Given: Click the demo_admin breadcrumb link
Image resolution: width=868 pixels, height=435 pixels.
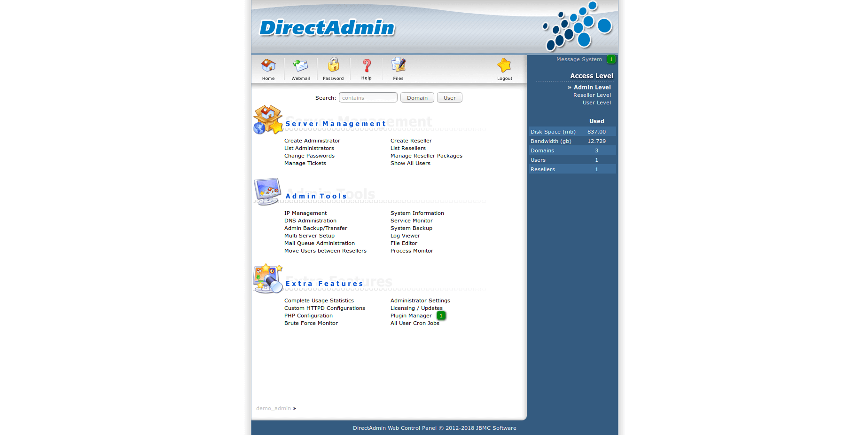Looking at the screenshot, I should click(274, 408).
